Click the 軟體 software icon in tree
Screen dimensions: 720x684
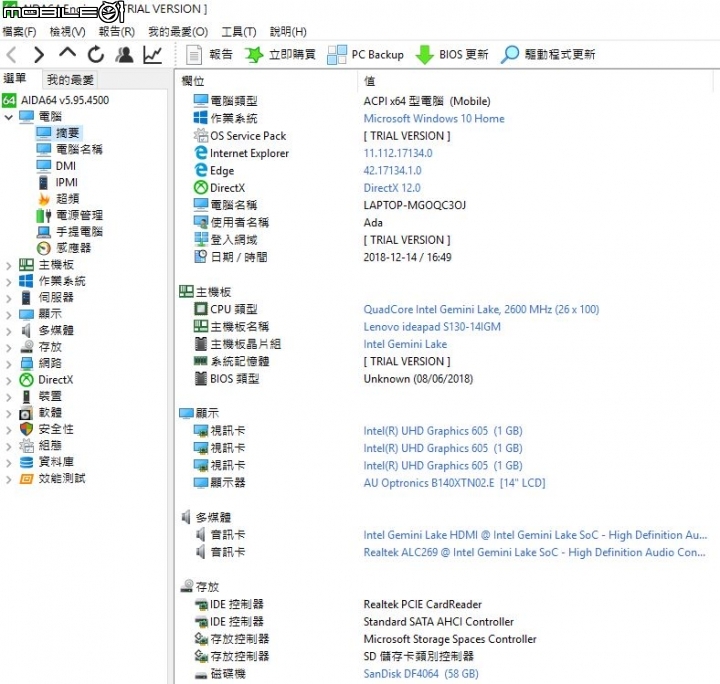point(26,413)
